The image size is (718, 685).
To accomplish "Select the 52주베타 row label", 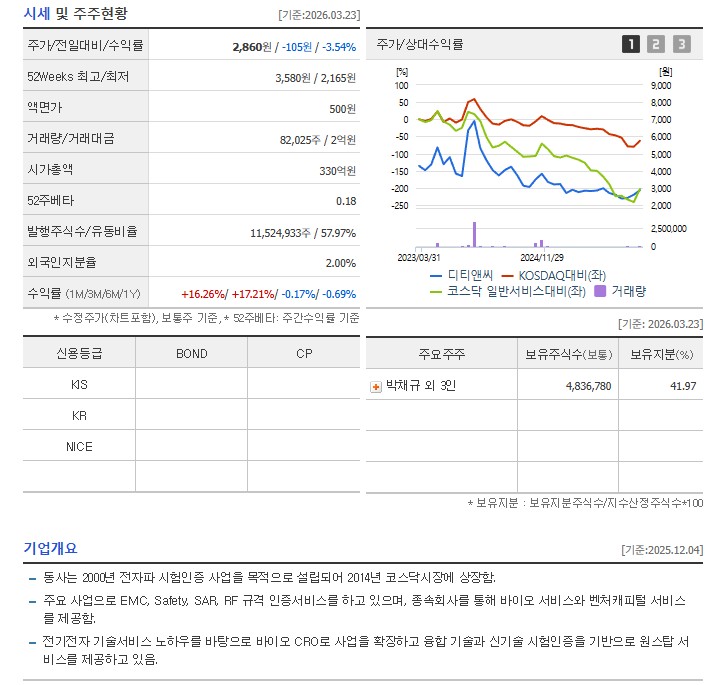I will (x=50, y=200).
